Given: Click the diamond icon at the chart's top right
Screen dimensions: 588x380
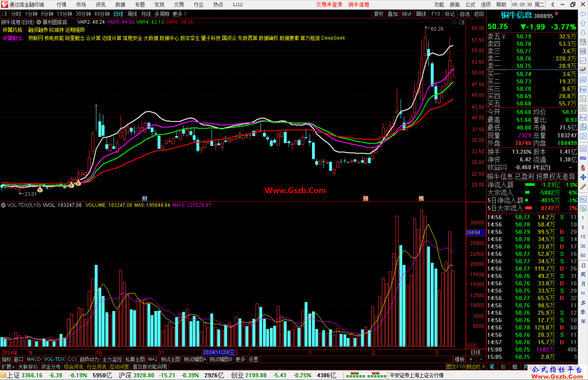Looking at the screenshot, I should (x=454, y=22).
